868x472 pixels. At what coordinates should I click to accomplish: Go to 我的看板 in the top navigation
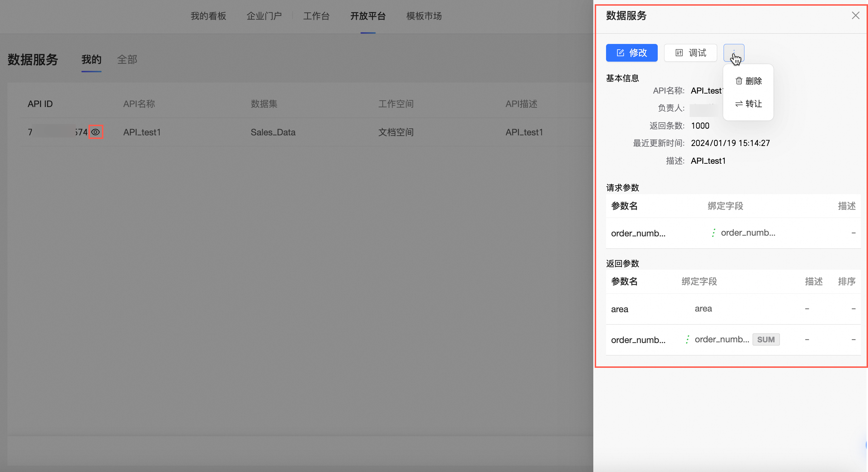point(208,16)
